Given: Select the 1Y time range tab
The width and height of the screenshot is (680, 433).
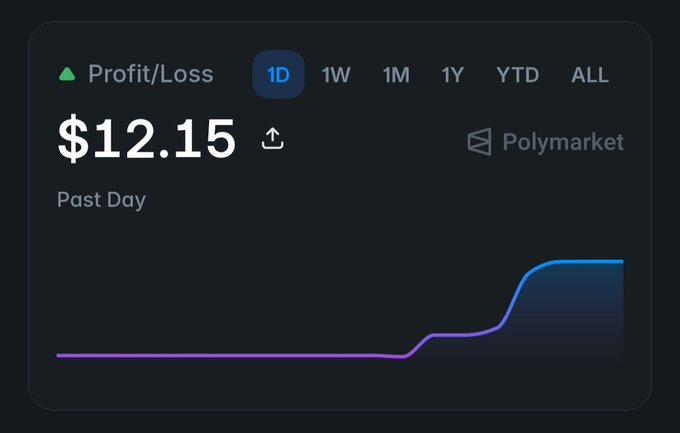Looking at the screenshot, I should click(x=453, y=75).
